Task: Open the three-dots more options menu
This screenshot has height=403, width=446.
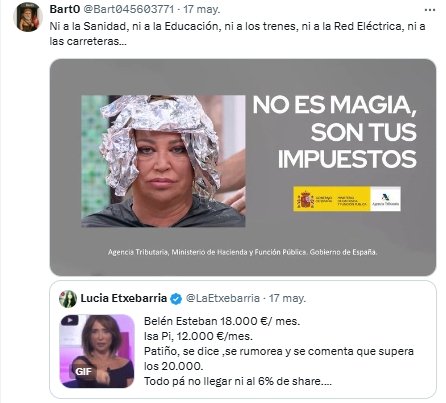Action: pyautogui.click(x=430, y=10)
